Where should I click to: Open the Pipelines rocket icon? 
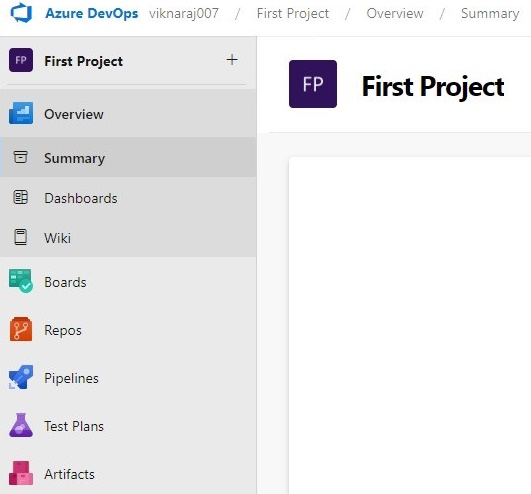21,377
